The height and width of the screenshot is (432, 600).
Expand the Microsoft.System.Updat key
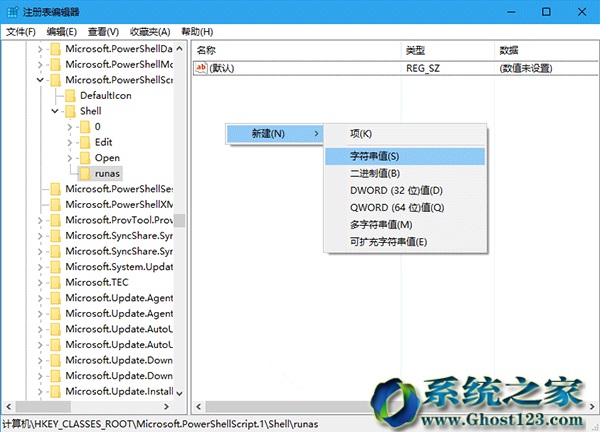pyautogui.click(x=40, y=267)
